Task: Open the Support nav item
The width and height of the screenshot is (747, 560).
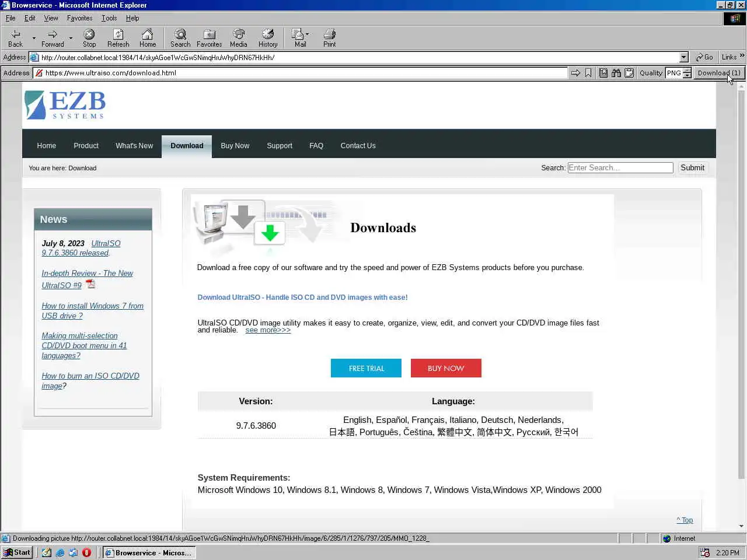Action: [x=280, y=146]
